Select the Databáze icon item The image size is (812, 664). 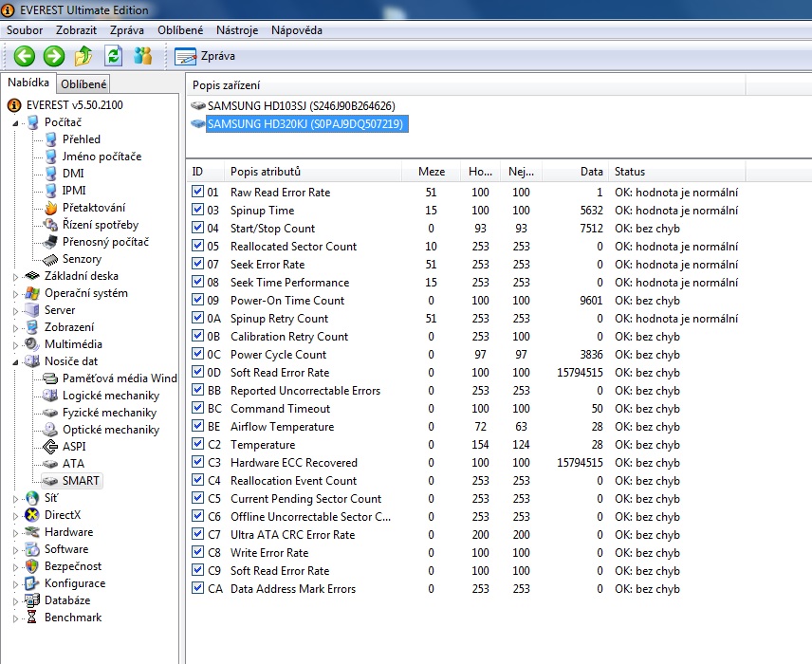pos(32,600)
